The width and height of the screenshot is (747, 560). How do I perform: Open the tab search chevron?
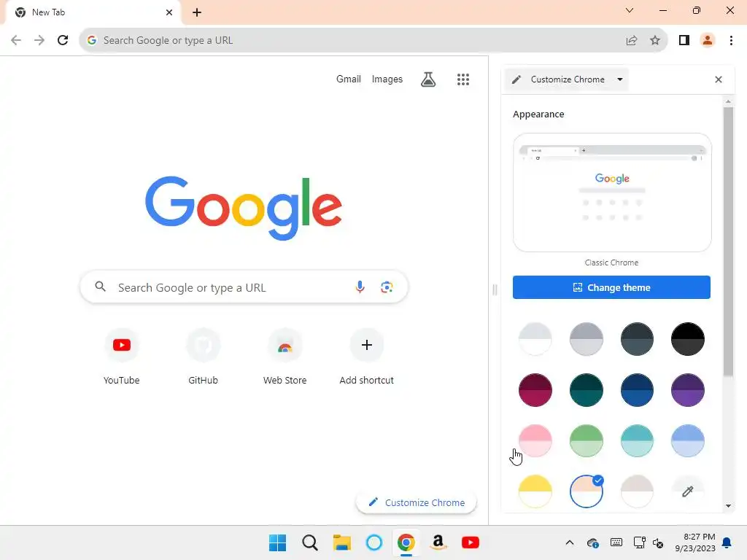coord(630,10)
